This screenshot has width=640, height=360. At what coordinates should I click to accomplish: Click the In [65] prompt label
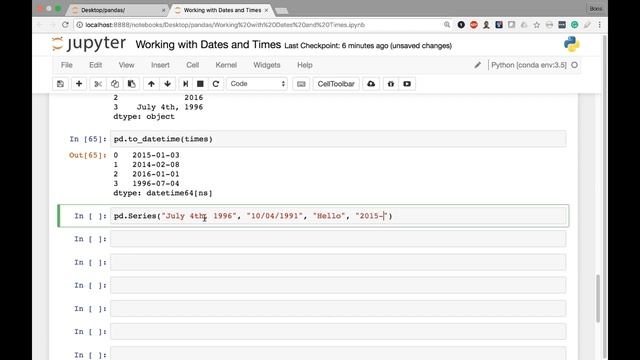pyautogui.click(x=87, y=139)
